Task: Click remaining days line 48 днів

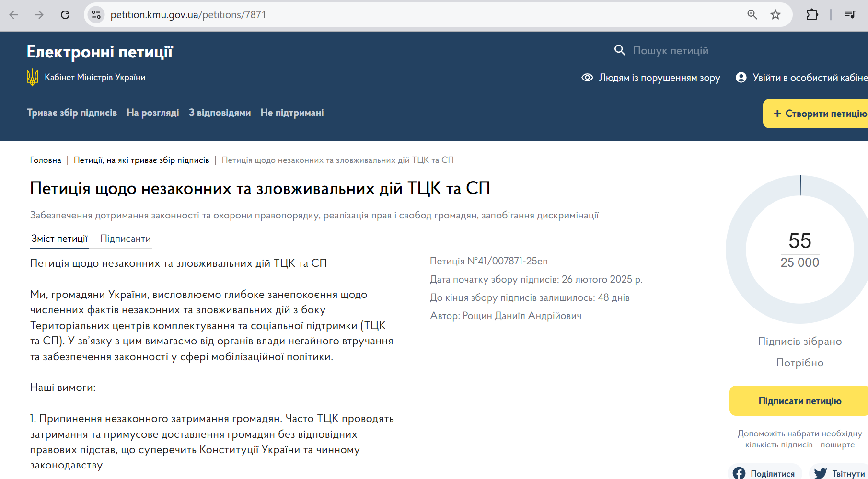Action: [x=530, y=297]
